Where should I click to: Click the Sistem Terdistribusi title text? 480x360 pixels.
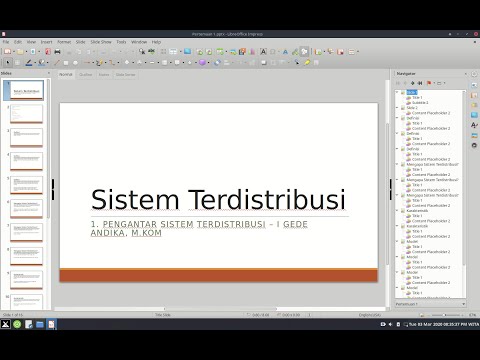tap(218, 199)
